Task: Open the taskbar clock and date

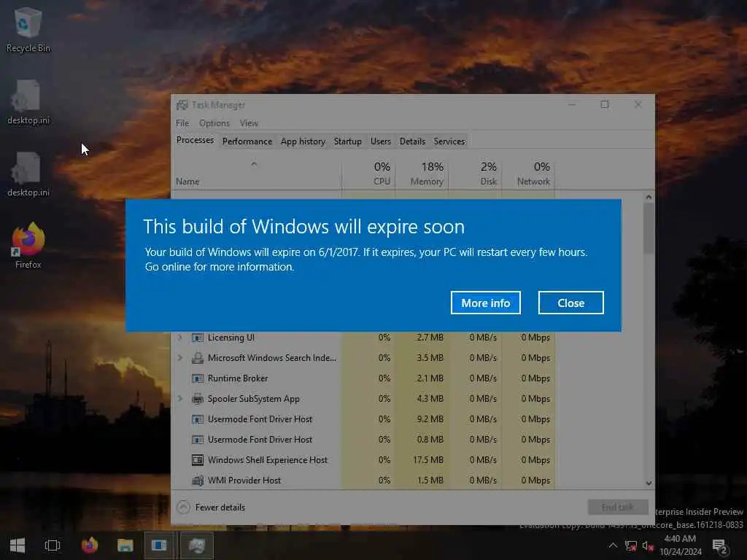Action: point(681,545)
